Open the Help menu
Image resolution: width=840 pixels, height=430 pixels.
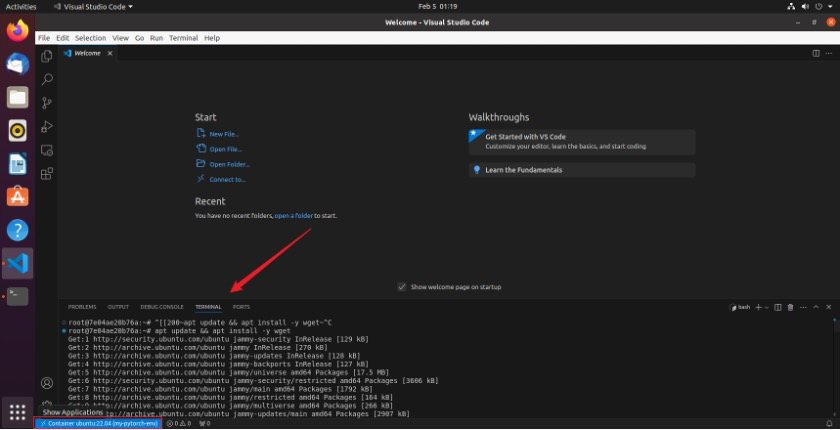click(212, 38)
